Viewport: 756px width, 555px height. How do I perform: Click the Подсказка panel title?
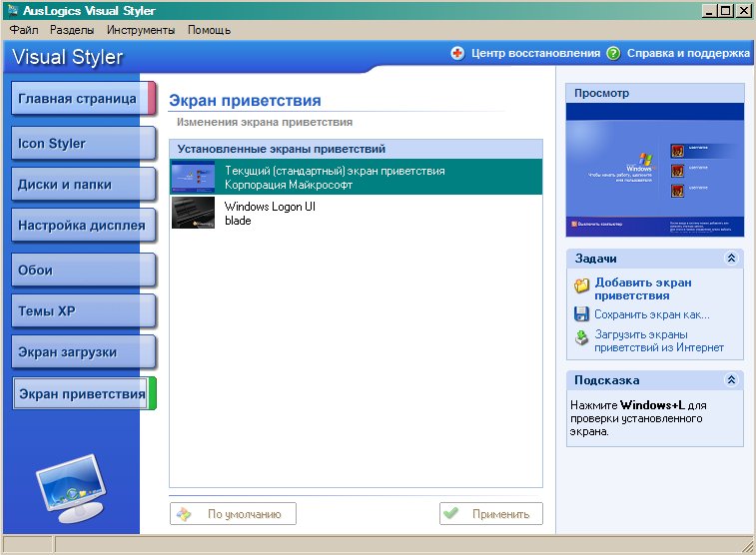606,380
